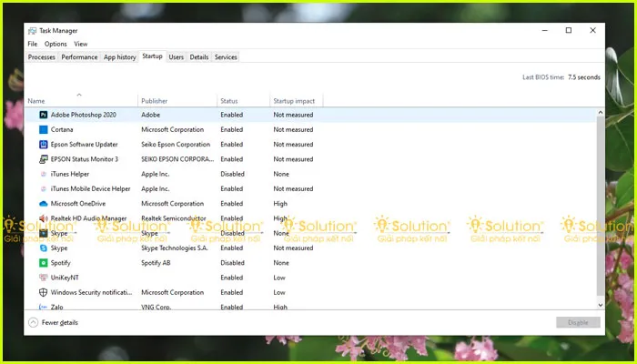This screenshot has width=637, height=364.
Task: Click the Spotify AB publisher cell
Action: [x=156, y=263]
